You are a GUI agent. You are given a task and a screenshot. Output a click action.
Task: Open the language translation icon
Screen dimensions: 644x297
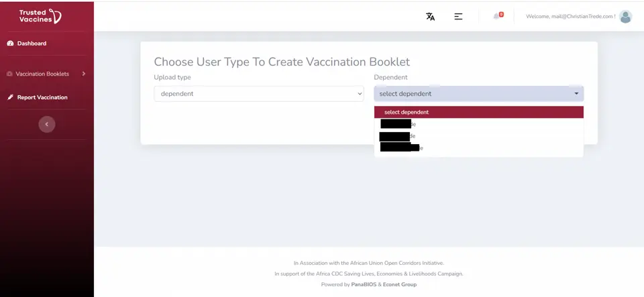coord(430,16)
